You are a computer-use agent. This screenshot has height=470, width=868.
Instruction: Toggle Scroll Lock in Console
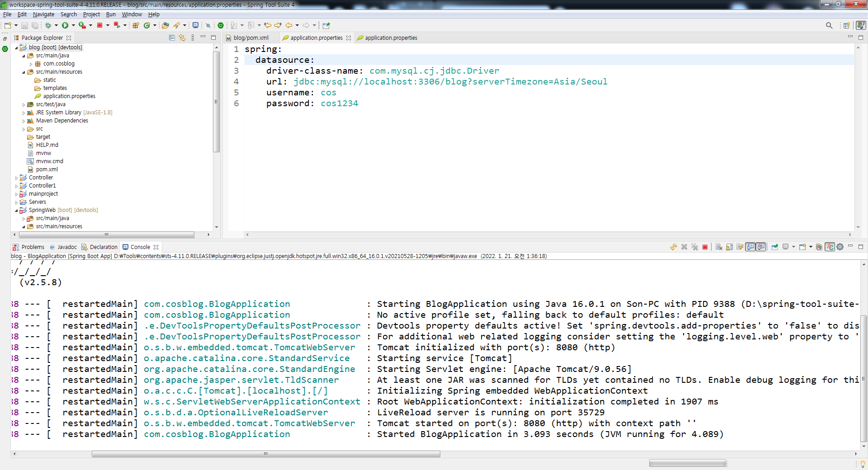click(x=729, y=247)
